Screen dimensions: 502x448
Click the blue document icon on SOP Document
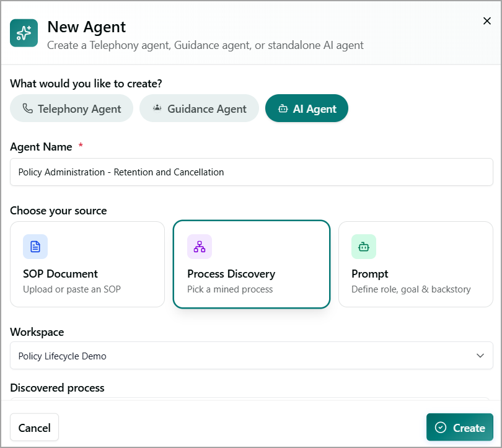point(35,247)
